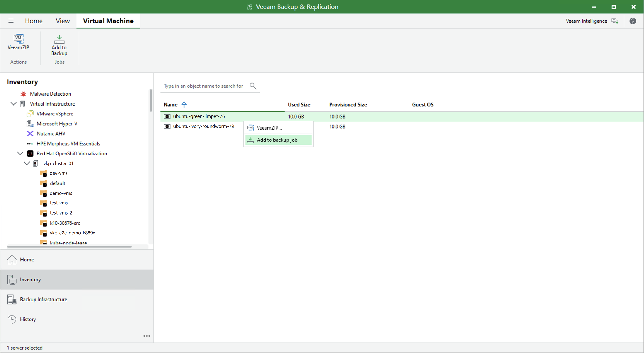Switch to the View ribbon tab

click(63, 21)
